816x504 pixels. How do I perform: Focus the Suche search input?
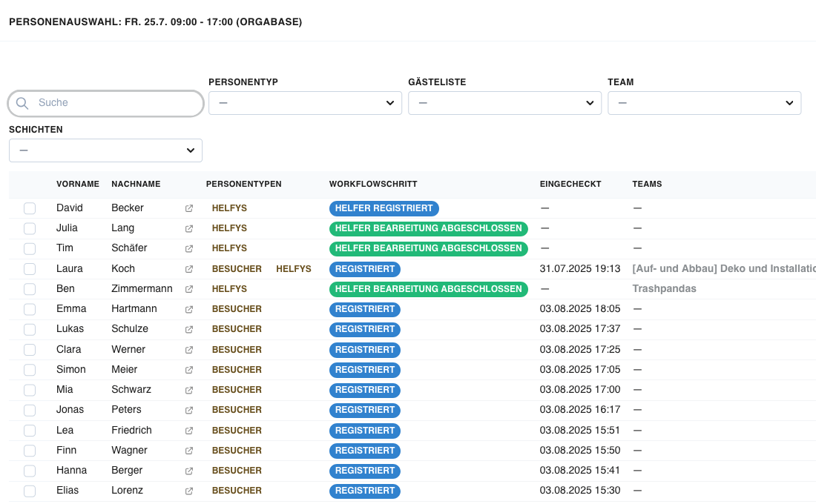pos(105,103)
